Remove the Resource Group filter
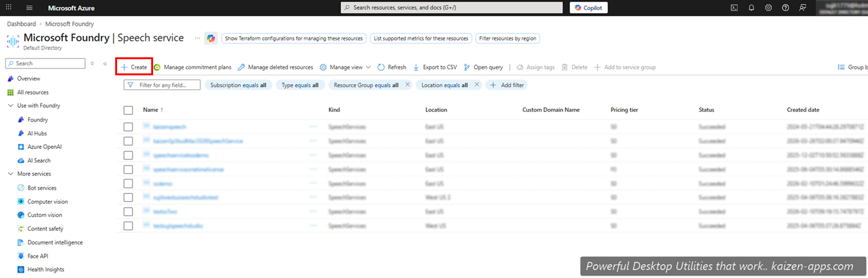This screenshot has height=278, width=868. [x=407, y=85]
